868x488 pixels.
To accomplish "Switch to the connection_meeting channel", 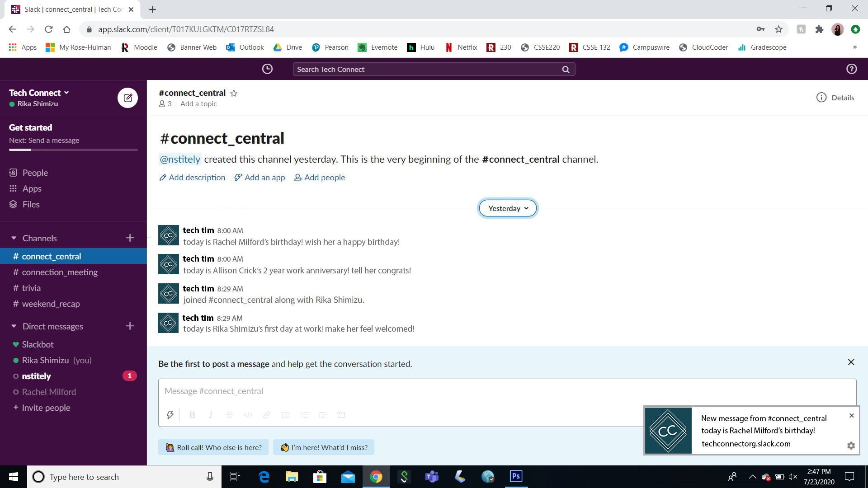I will point(60,272).
